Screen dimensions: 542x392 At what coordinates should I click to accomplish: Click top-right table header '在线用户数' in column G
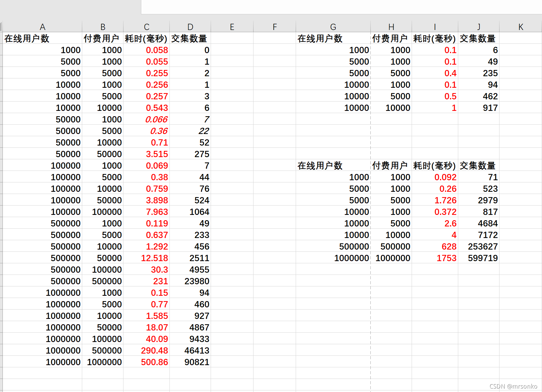333,38
